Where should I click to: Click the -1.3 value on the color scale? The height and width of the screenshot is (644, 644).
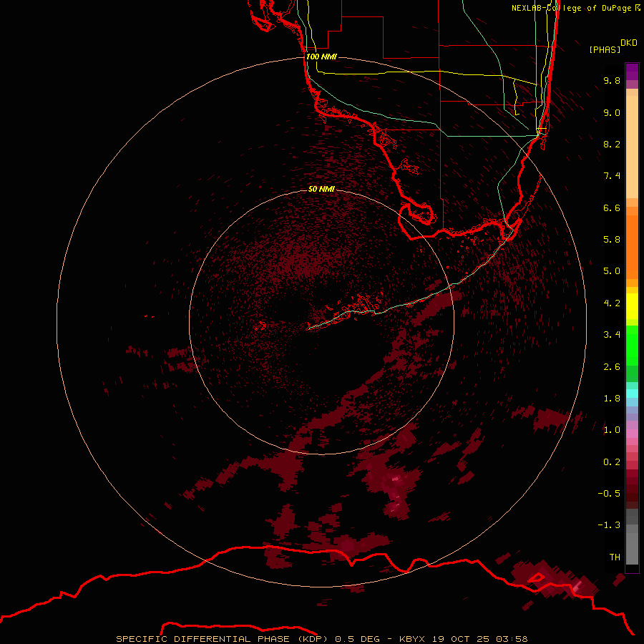click(x=609, y=525)
